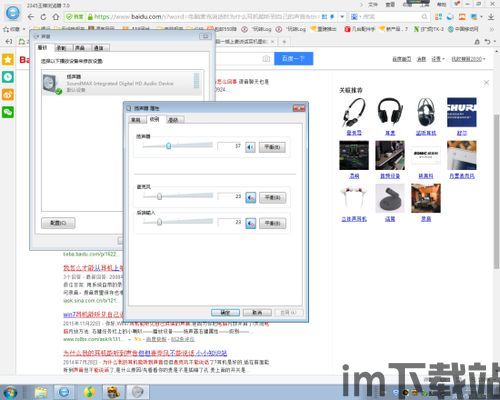Click the undo-close-tab icon right of the tab bar
500x400 pixels.
click(488, 42)
